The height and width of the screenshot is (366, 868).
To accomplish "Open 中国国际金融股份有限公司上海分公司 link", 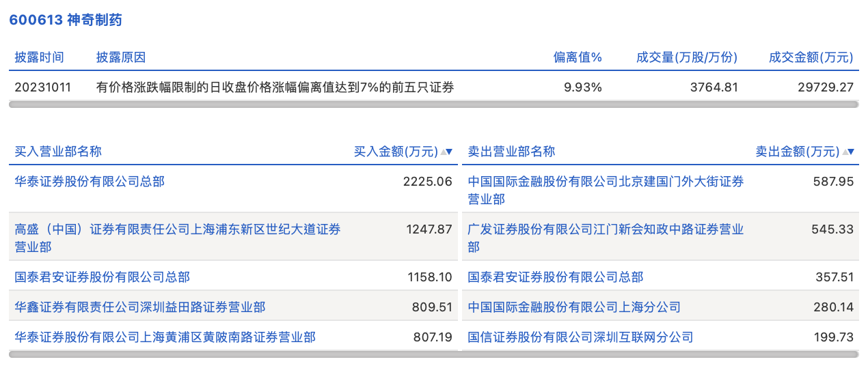I will (x=574, y=307).
